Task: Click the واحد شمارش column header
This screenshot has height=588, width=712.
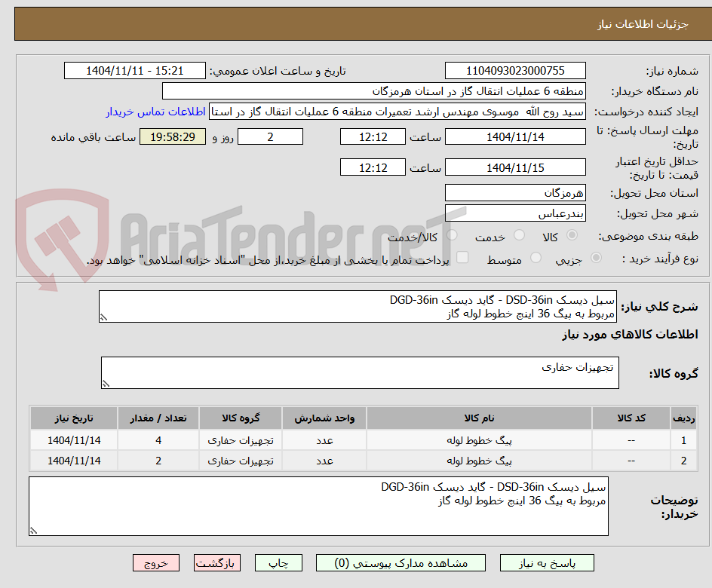Action: tap(324, 418)
